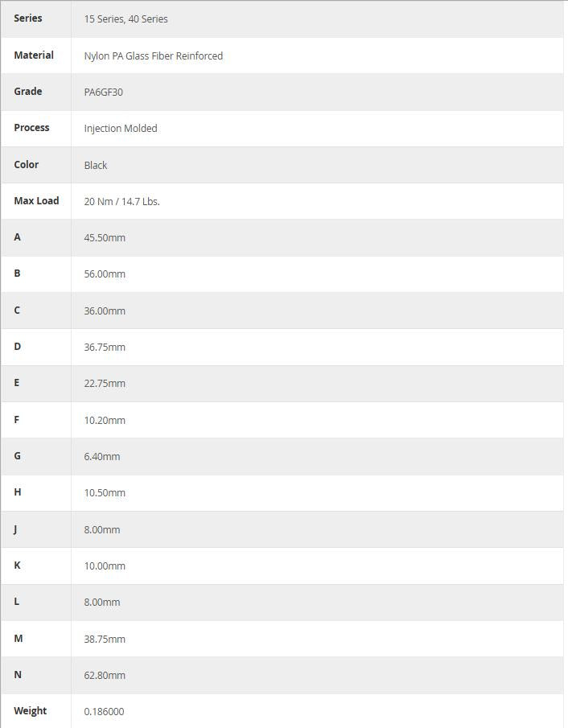The width and height of the screenshot is (568, 728).
Task: Click dimension A value 45.50mm
Action: tap(105, 238)
